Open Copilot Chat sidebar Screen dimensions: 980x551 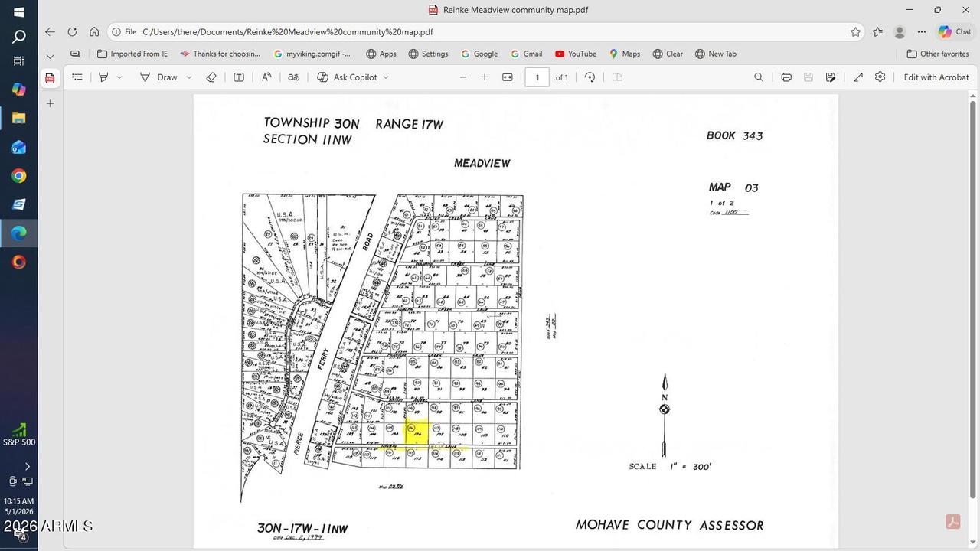click(x=955, y=32)
